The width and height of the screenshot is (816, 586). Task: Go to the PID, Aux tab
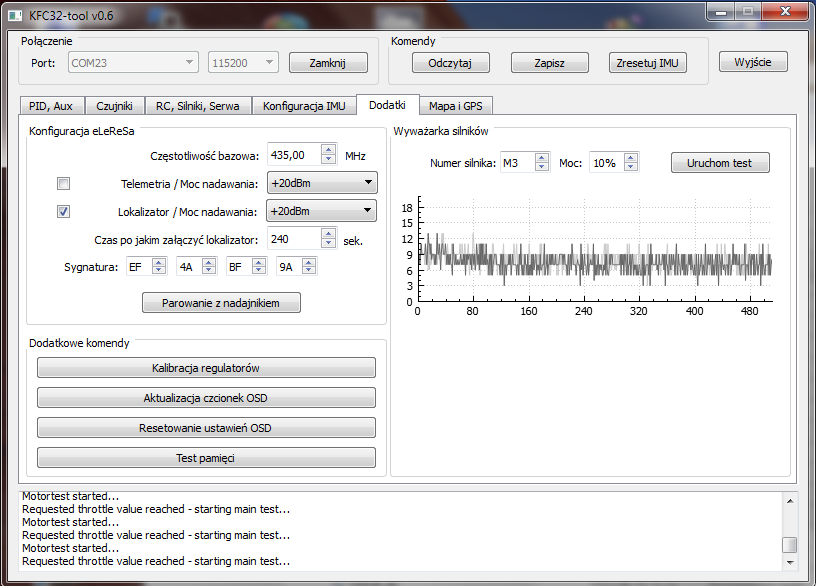51,106
